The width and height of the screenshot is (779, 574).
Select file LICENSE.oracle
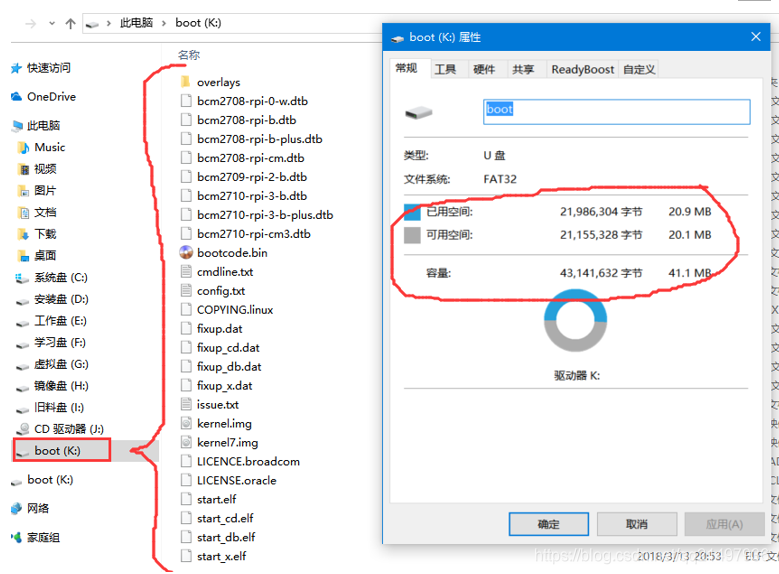(229, 480)
